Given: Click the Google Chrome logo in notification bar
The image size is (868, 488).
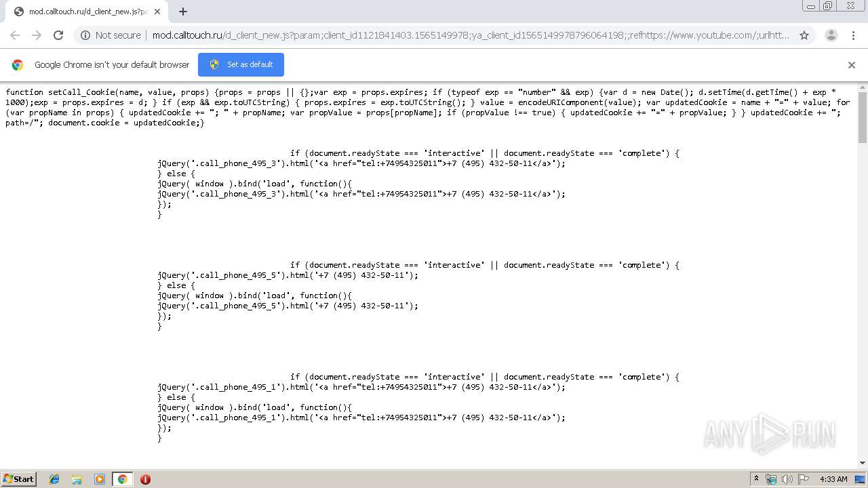Looking at the screenshot, I should coord(18,65).
